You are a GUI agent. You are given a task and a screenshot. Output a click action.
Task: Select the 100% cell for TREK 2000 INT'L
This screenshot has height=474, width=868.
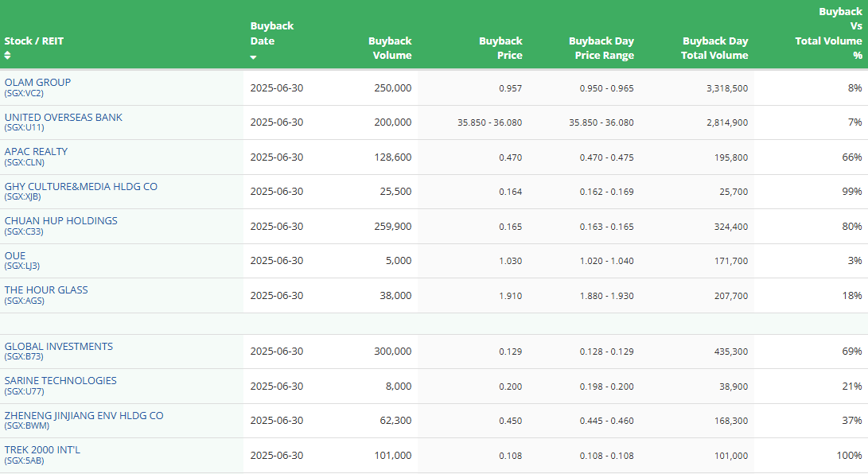pos(849,455)
